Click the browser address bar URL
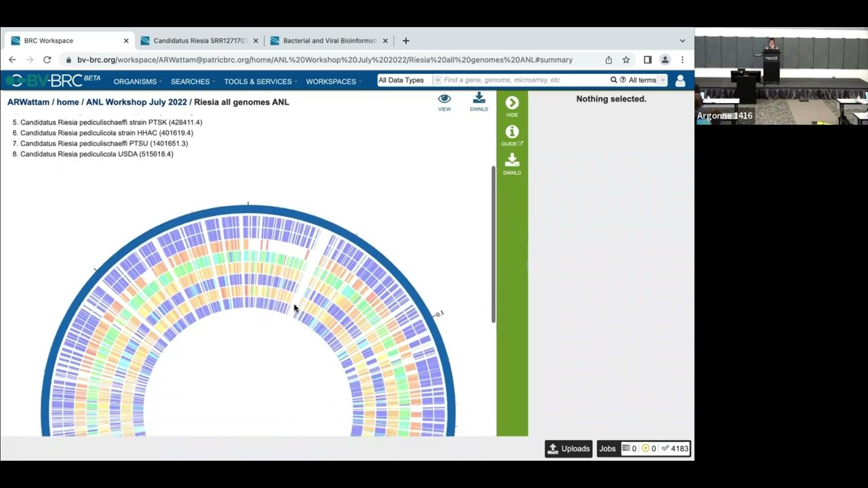Screen dimensions: 868x488 click(325, 60)
